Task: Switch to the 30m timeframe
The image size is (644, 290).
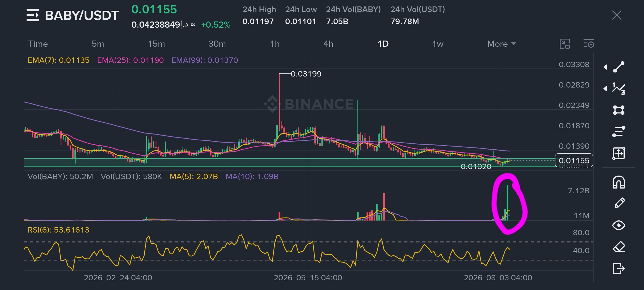Action: [217, 44]
